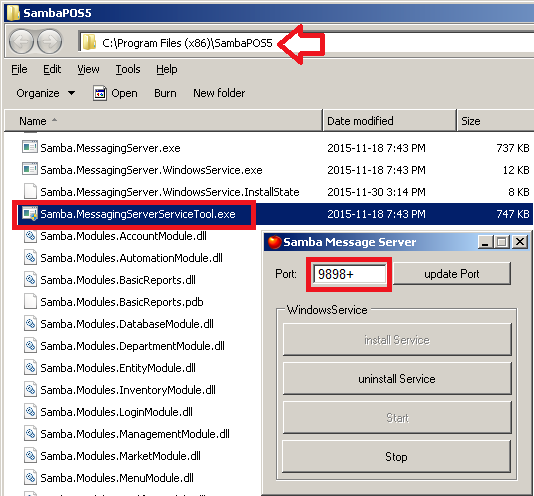Open the View menu
534x496 pixels.
click(88, 69)
